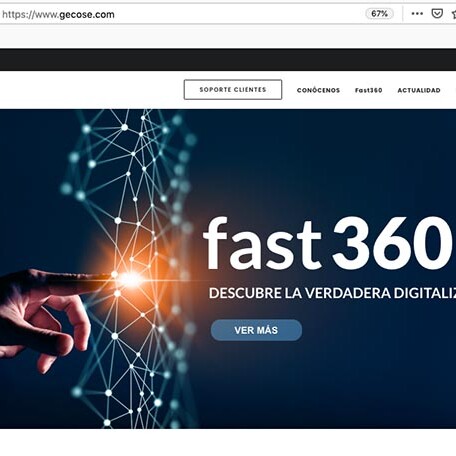The image size is (456, 456).
Task: Select the CONÓCENOS menu item
Action: [318, 90]
